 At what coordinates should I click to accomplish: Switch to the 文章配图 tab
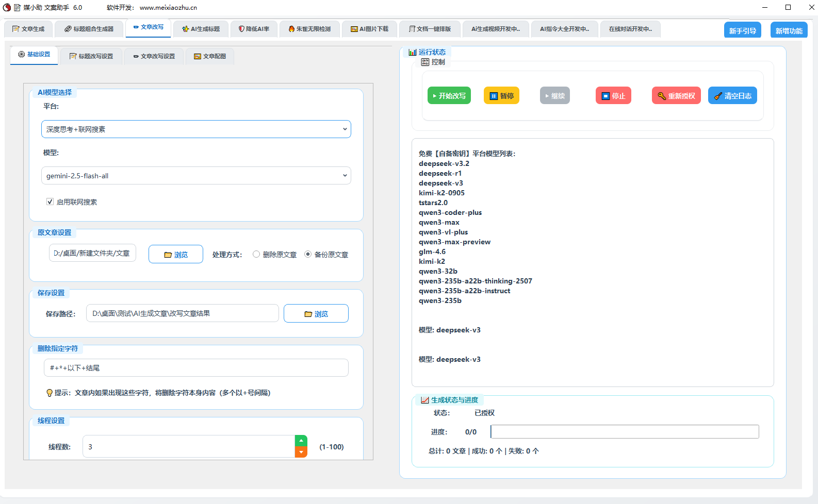pos(210,56)
